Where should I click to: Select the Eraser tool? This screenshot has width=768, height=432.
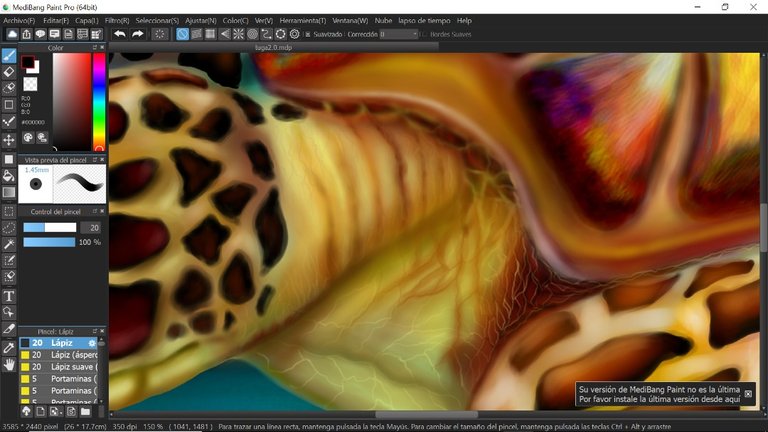point(9,72)
